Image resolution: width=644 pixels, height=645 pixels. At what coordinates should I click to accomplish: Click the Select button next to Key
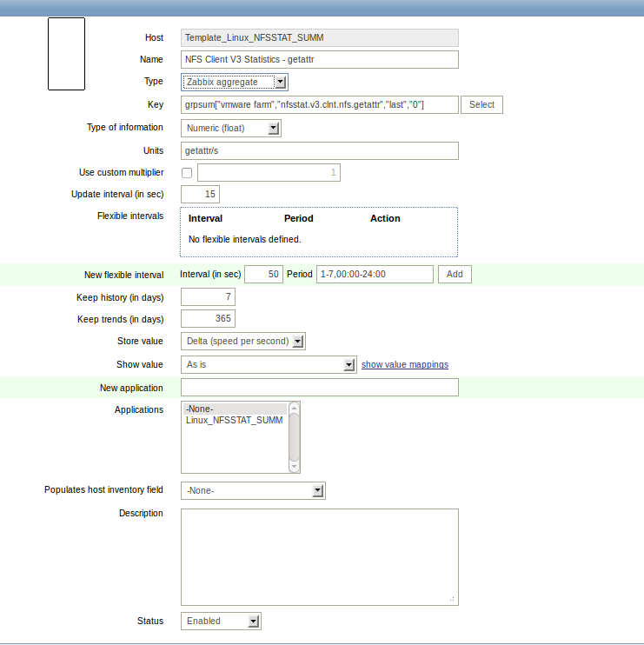point(481,104)
